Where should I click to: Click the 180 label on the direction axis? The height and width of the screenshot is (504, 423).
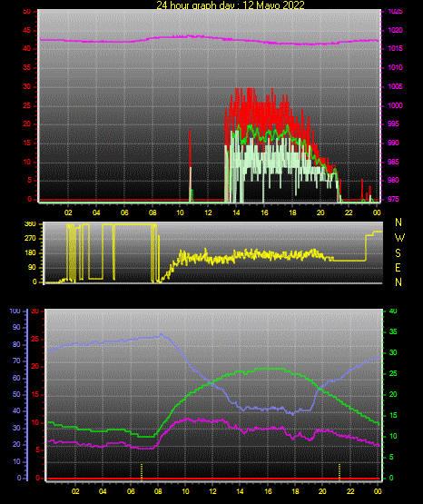pos(30,253)
